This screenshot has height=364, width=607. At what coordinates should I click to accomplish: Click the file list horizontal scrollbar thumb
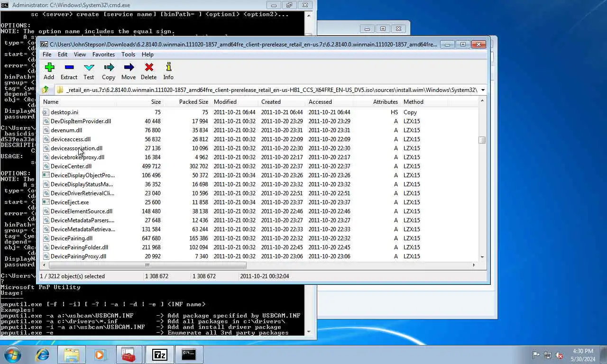pyautogui.click(x=147, y=265)
